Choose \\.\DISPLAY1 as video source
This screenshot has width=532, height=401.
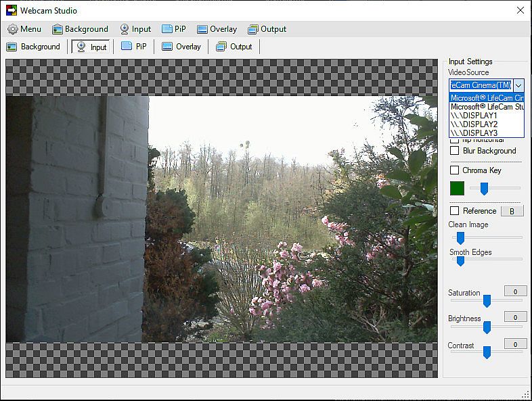pos(487,115)
